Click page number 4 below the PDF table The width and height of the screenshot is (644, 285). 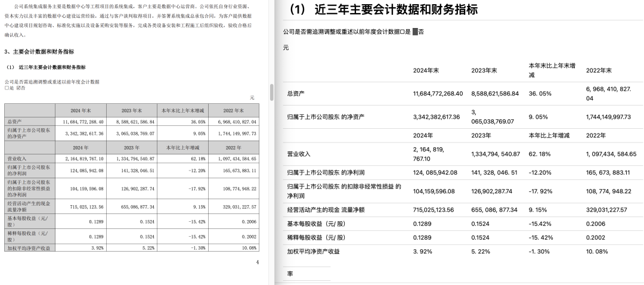point(258,262)
